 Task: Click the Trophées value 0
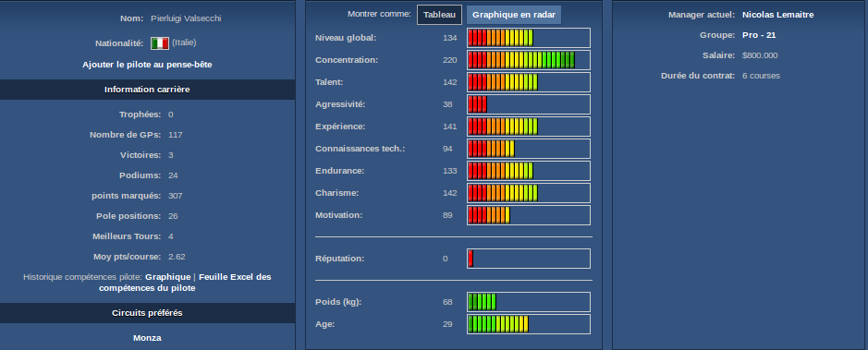click(x=171, y=115)
